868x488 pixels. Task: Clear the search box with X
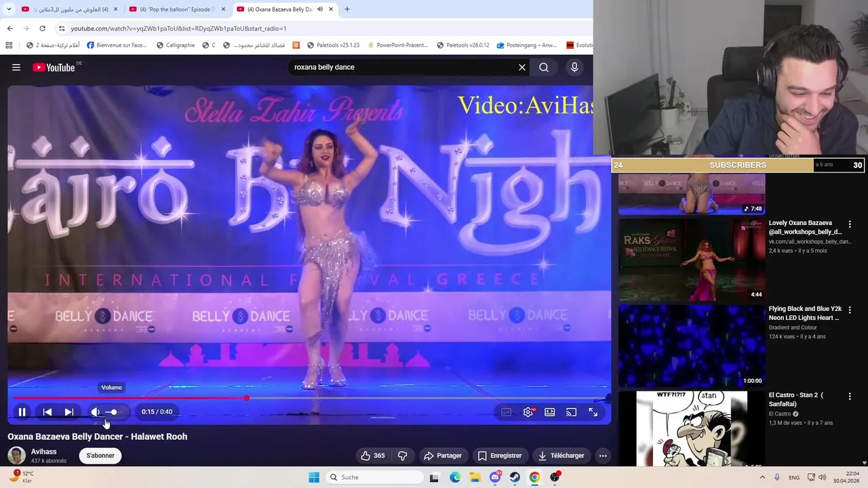tap(522, 67)
